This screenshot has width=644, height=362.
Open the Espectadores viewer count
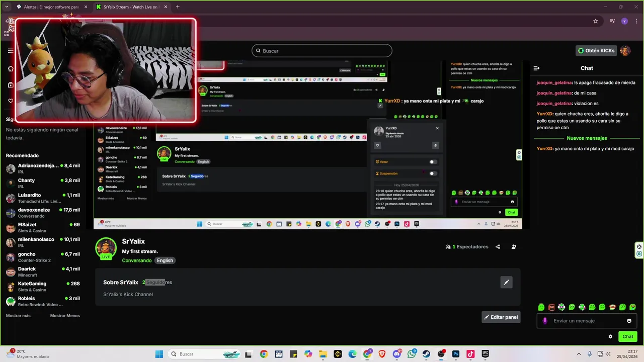pos(467,247)
